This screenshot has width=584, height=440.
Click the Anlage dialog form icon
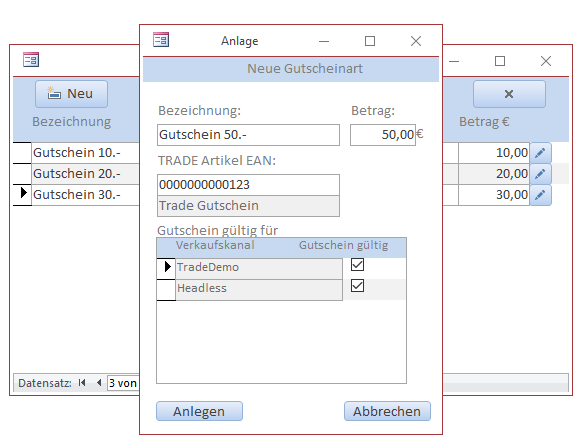point(161,40)
